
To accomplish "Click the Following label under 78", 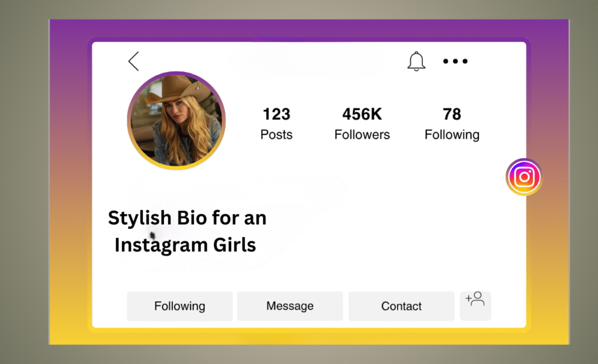I will pos(451,135).
